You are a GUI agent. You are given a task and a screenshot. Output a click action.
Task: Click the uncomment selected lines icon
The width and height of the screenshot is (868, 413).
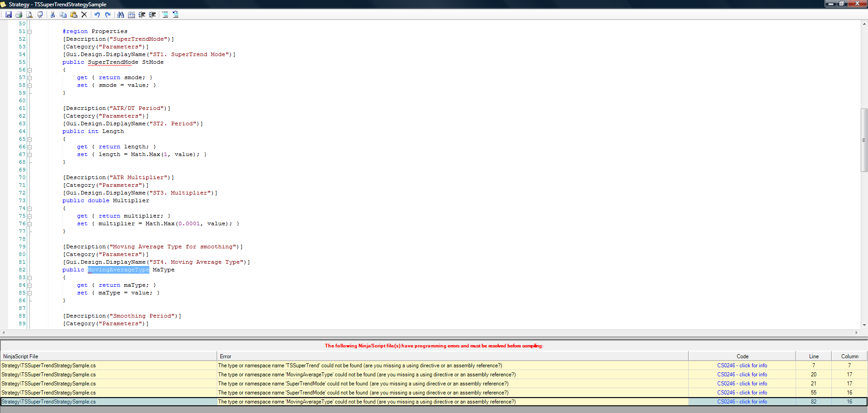click(176, 14)
